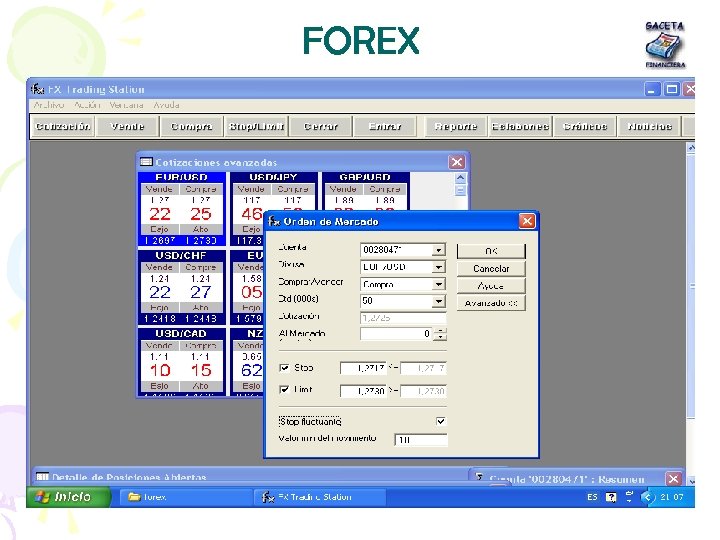720x540 pixels.
Task: Click the Entrar toolbar button
Action: point(385,126)
